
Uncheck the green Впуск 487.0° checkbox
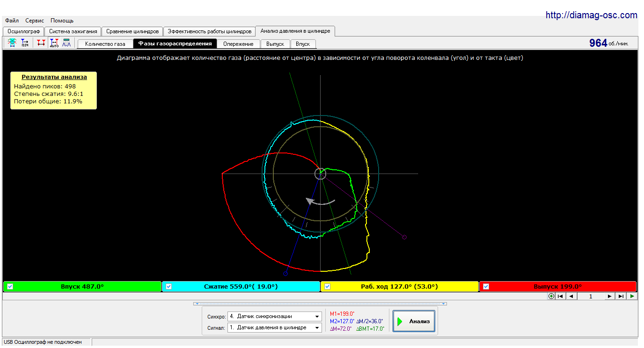point(10,287)
